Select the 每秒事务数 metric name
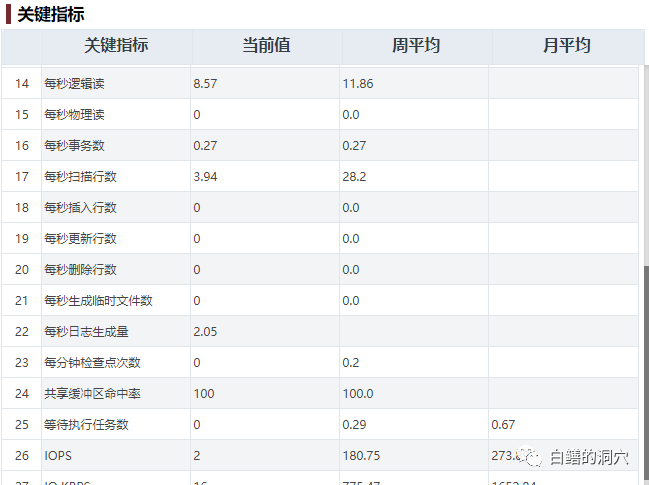The width and height of the screenshot is (649, 485). (75, 146)
